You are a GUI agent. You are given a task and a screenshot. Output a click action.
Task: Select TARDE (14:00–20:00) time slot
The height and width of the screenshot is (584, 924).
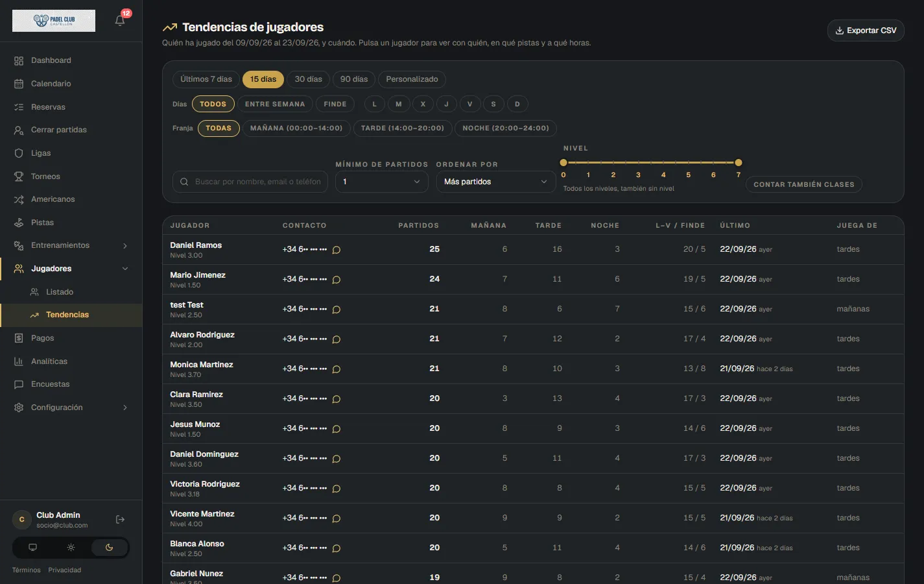coord(403,128)
